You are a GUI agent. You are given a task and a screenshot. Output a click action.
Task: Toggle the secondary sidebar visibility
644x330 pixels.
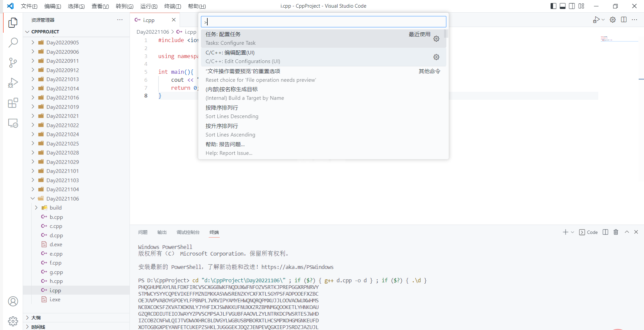(572, 6)
